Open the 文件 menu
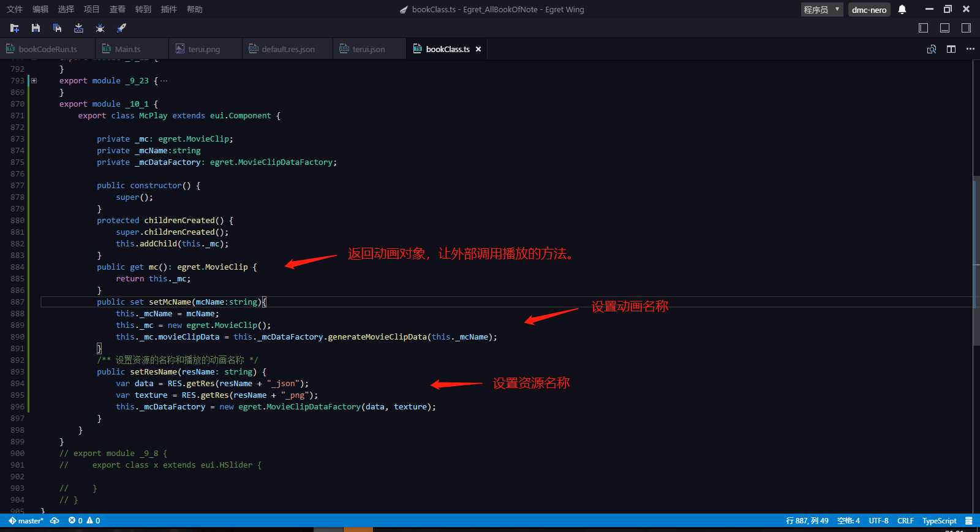980x532 pixels. (x=15, y=9)
